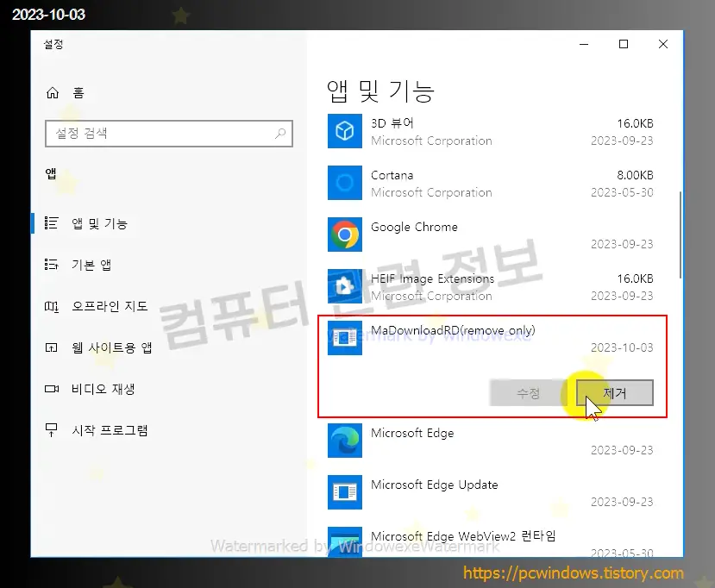Click the magnifier icon in settings search
Image resolution: width=715 pixels, height=588 pixels.
280,134
